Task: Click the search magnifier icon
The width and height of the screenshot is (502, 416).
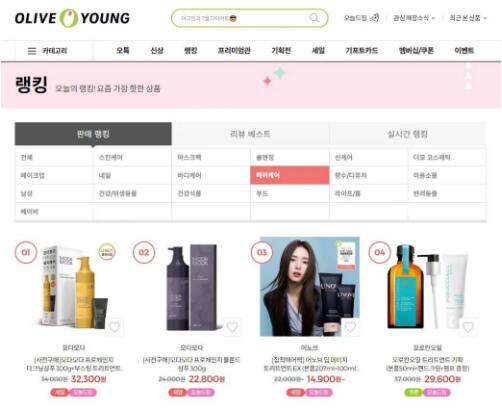Action: point(314,18)
